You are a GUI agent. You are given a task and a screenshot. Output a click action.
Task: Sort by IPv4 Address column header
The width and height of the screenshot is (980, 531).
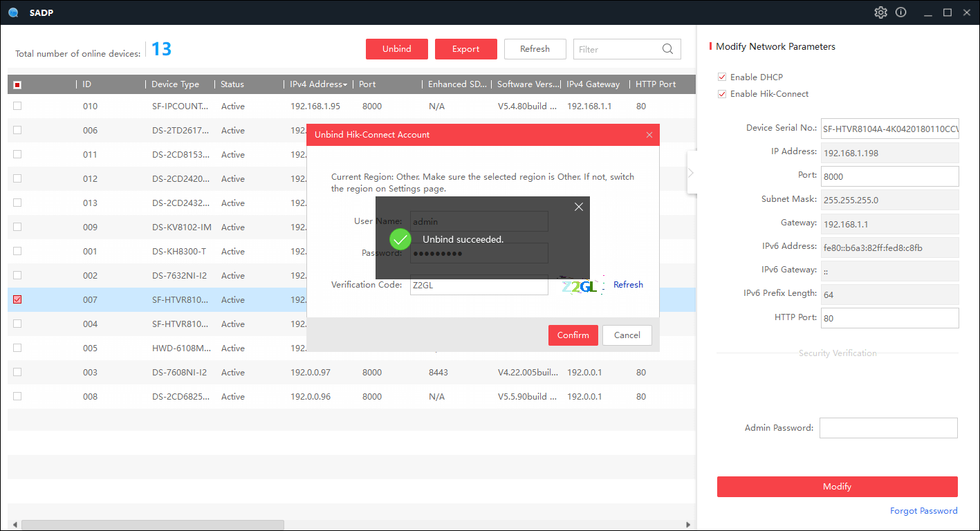318,84
